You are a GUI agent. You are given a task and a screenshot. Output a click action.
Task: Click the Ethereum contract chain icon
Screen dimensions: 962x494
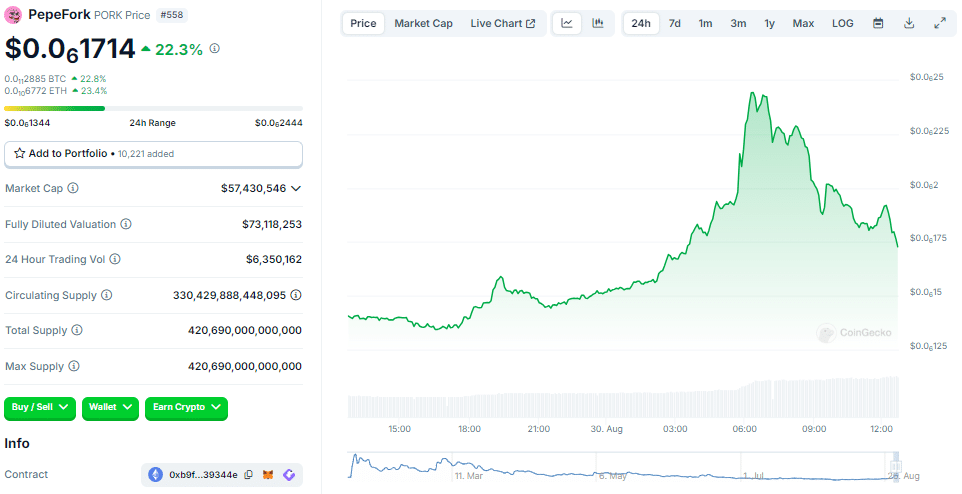pyautogui.click(x=155, y=474)
